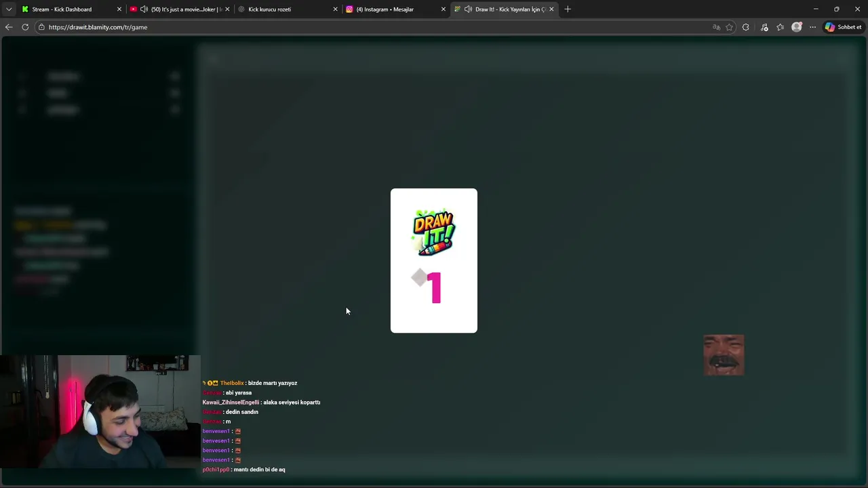This screenshot has width=868, height=488.
Task: Click the streamer webcam overlay
Action: (x=100, y=411)
